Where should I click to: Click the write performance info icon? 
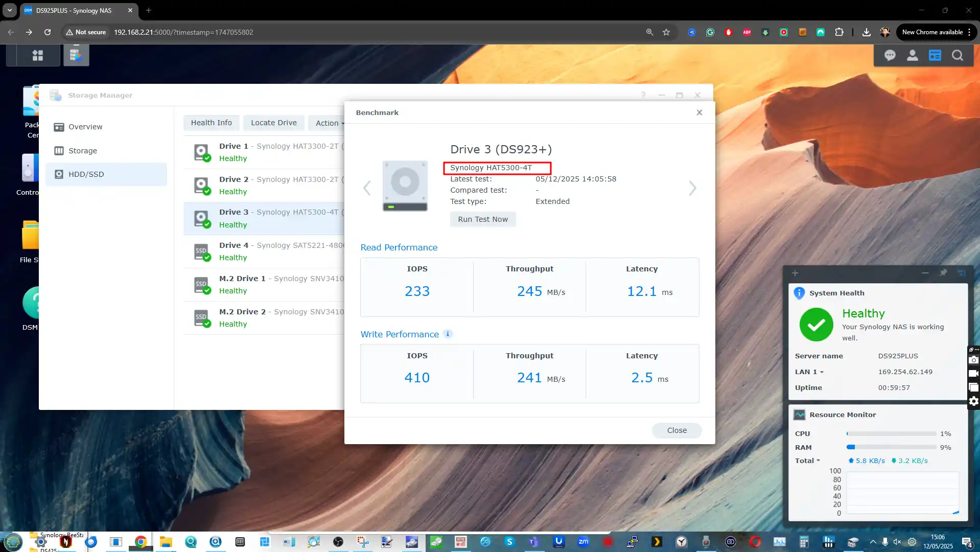tap(448, 334)
